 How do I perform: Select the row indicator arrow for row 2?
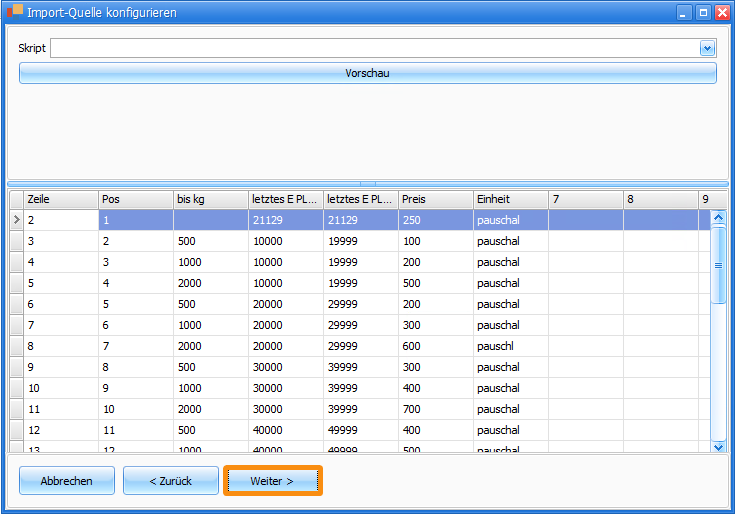point(16,220)
